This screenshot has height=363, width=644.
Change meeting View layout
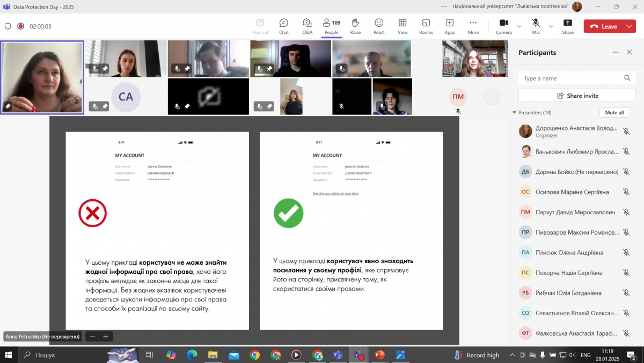(402, 26)
